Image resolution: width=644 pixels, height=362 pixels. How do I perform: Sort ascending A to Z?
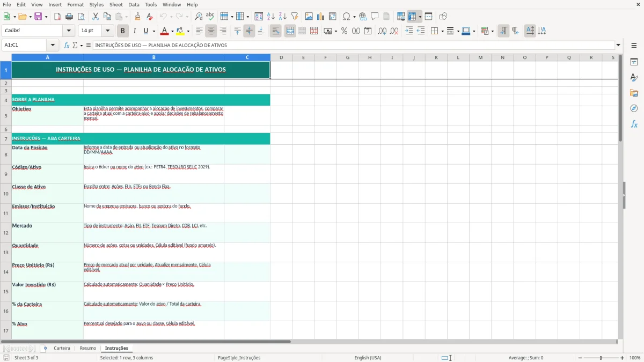tap(271, 17)
